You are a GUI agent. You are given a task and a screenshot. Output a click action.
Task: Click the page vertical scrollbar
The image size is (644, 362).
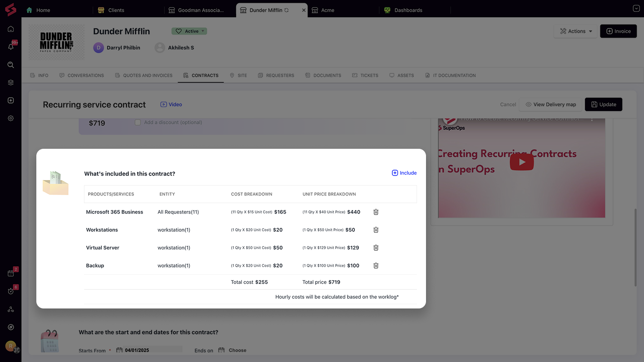635,247
